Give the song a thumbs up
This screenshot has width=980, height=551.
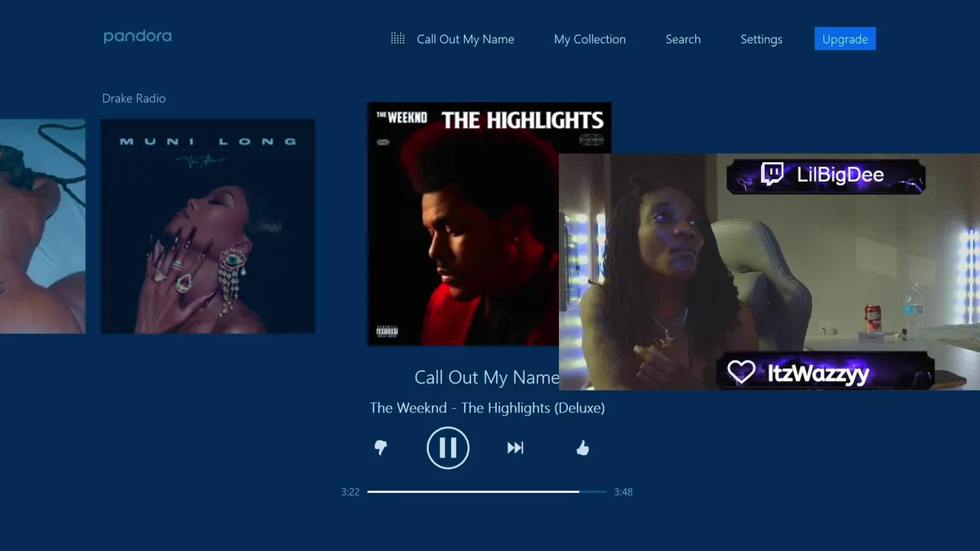click(583, 448)
